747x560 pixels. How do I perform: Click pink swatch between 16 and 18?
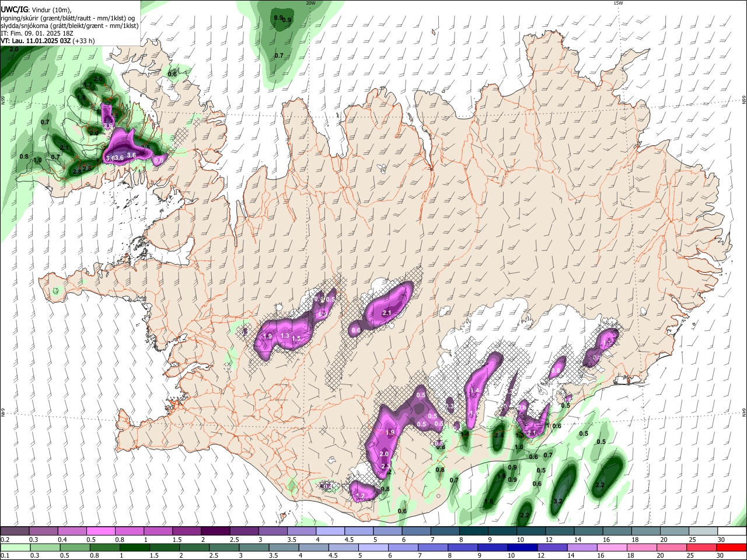611,547
